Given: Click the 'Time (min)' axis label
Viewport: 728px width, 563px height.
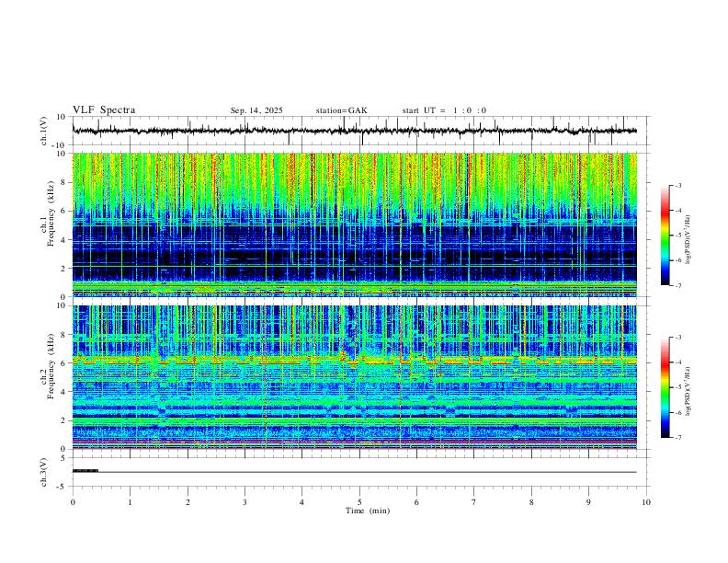Looking at the screenshot, I should (x=368, y=511).
